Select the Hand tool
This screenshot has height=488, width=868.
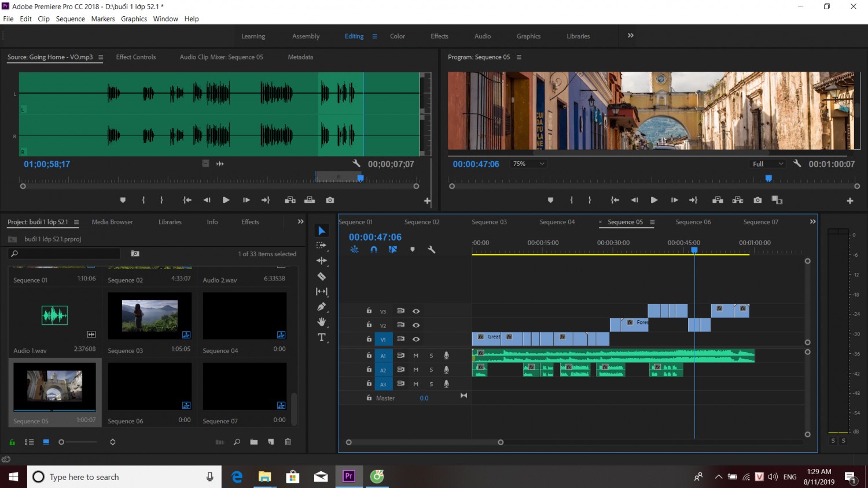coord(322,321)
